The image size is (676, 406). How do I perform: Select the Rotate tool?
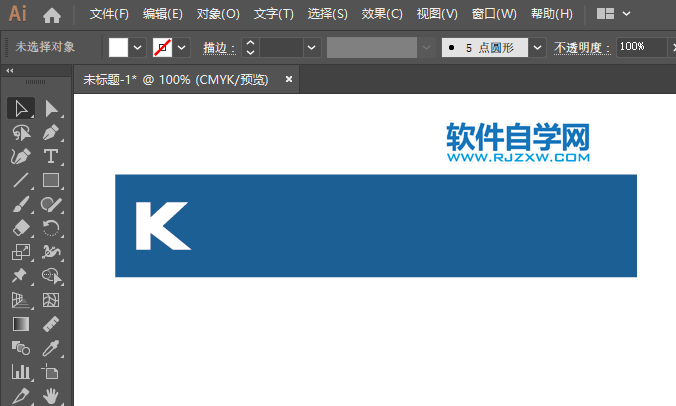coord(51,228)
